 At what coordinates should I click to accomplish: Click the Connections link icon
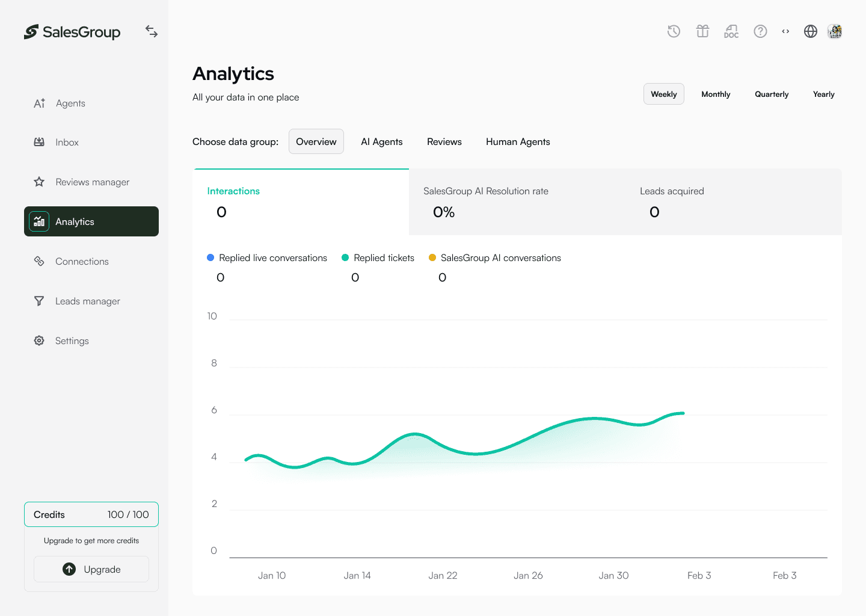tap(39, 261)
